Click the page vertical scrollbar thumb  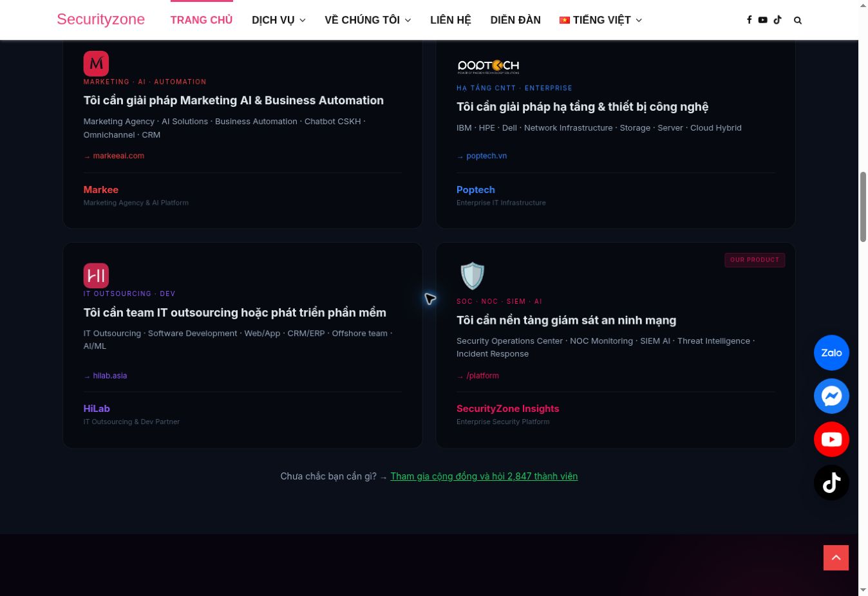(863, 207)
